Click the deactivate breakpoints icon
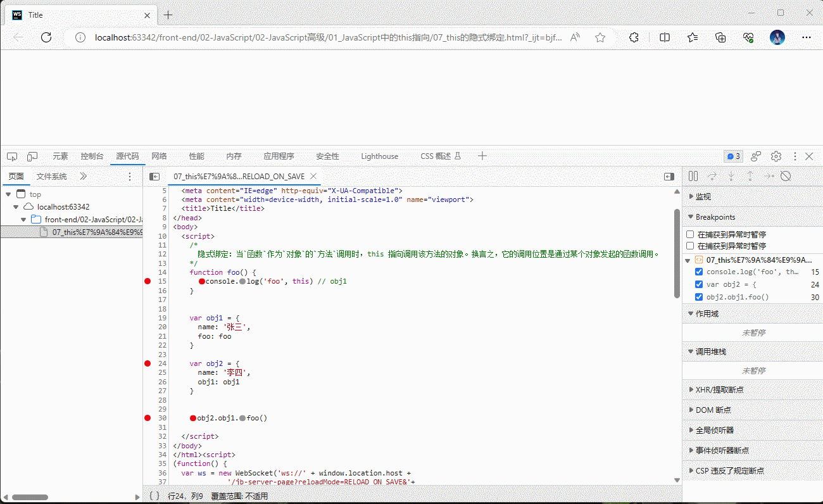This screenshot has height=504, width=823. 786,177
